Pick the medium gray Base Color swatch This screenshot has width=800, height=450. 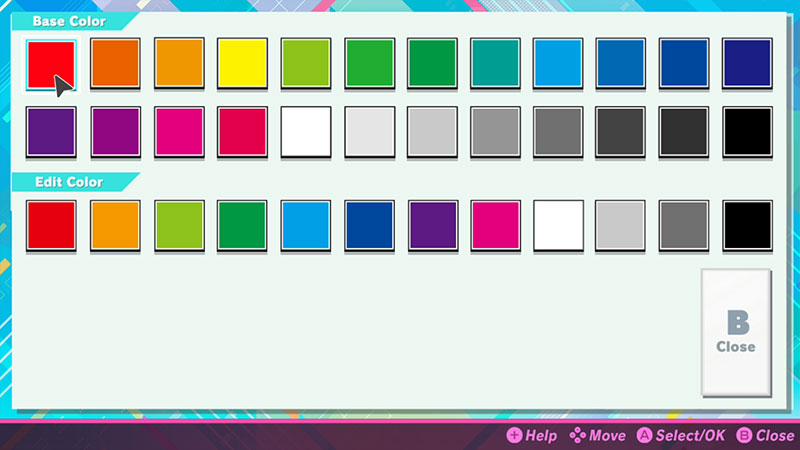pos(495,132)
